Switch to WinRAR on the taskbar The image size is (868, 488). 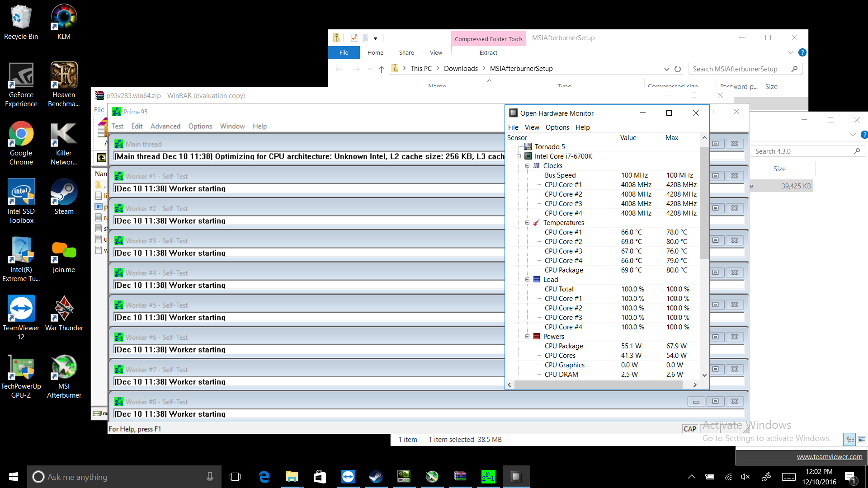[x=460, y=477]
